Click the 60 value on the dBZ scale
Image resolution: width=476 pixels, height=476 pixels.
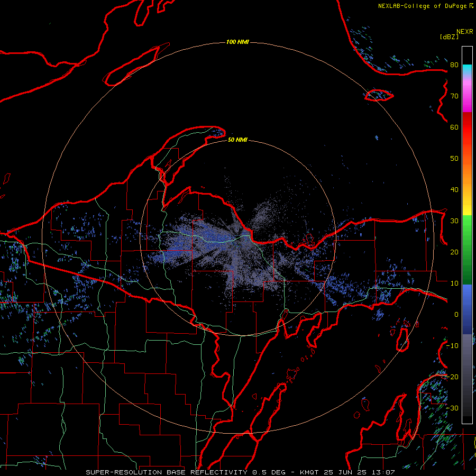tap(454, 127)
